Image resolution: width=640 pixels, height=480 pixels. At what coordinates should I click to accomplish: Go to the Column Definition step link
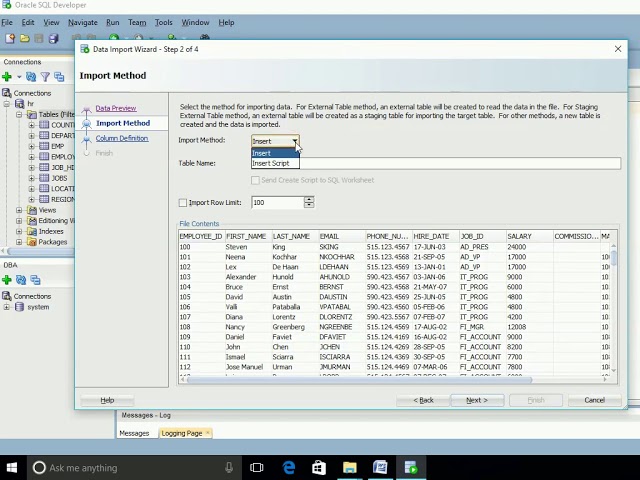click(x=122, y=138)
